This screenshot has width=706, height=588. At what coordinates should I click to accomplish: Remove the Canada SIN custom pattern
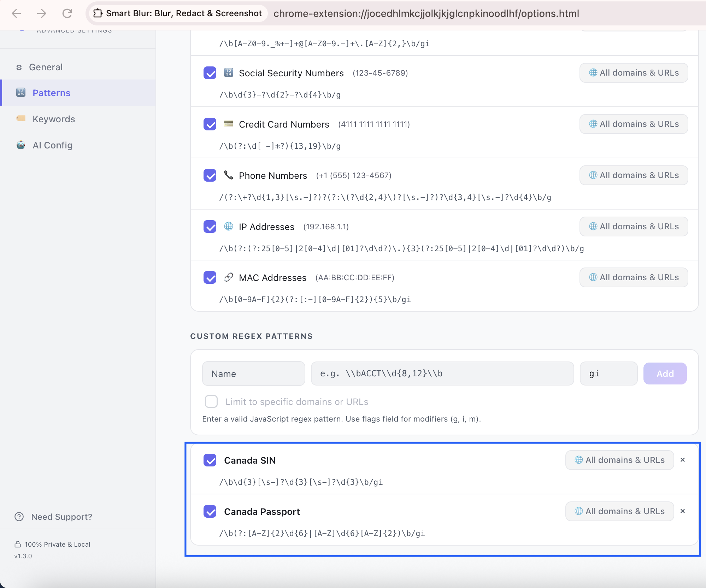tap(683, 460)
